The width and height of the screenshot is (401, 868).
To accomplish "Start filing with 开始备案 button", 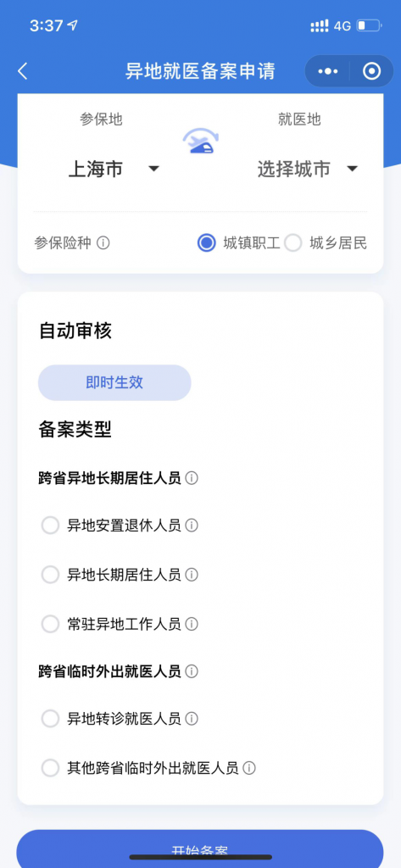I will click(x=200, y=849).
